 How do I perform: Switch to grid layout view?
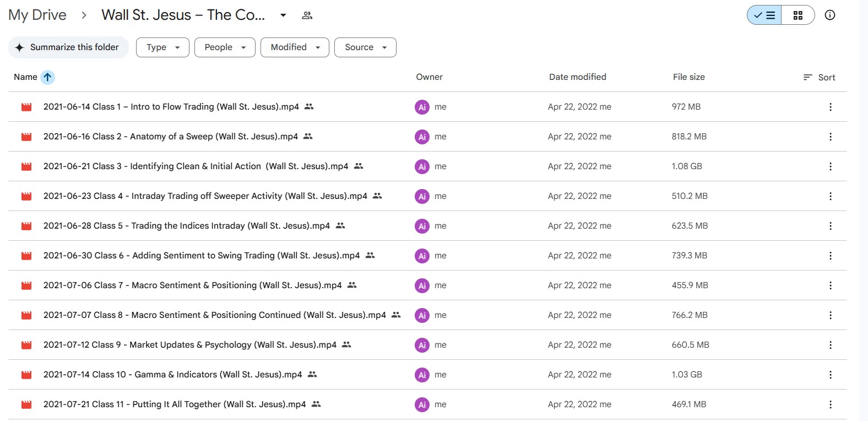[x=798, y=15]
